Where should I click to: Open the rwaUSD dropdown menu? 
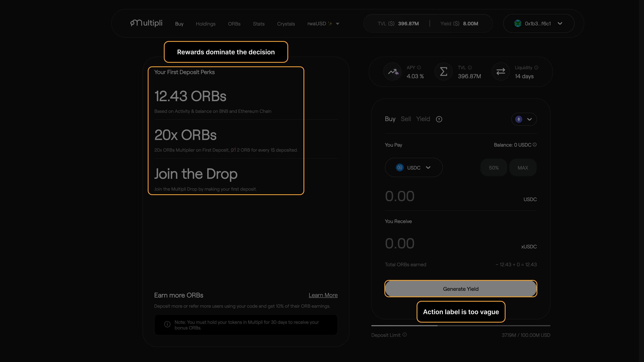[x=323, y=24]
